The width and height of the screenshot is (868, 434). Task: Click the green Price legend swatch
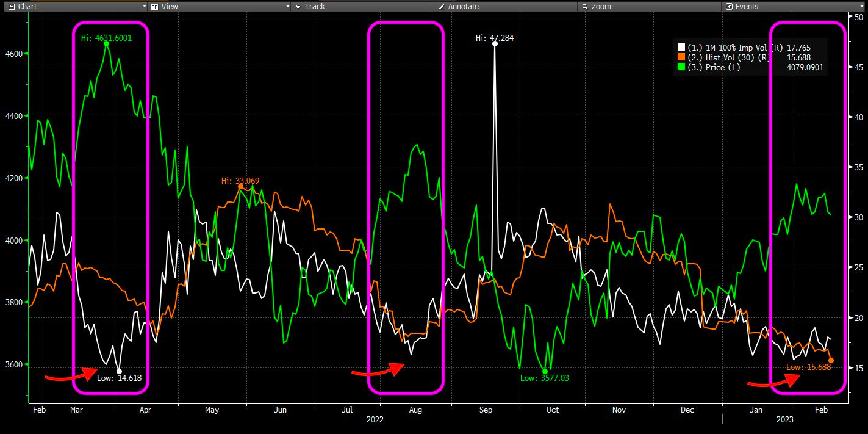point(681,67)
